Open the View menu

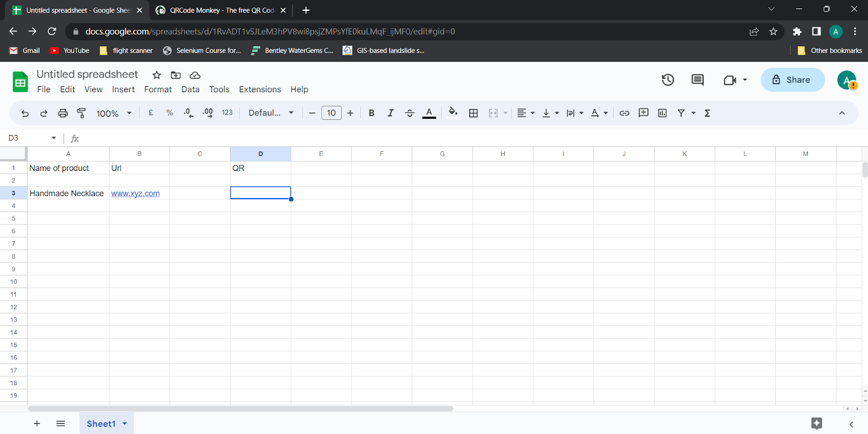pos(93,90)
